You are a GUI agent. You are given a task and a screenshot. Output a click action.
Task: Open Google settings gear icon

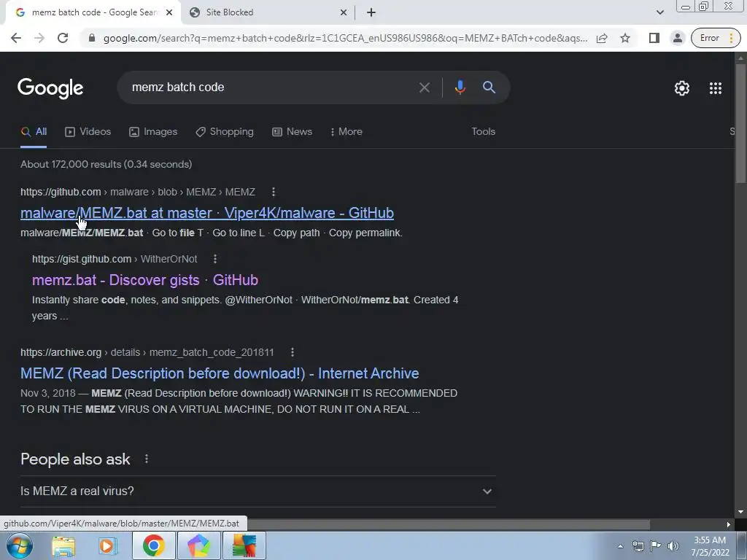point(682,88)
